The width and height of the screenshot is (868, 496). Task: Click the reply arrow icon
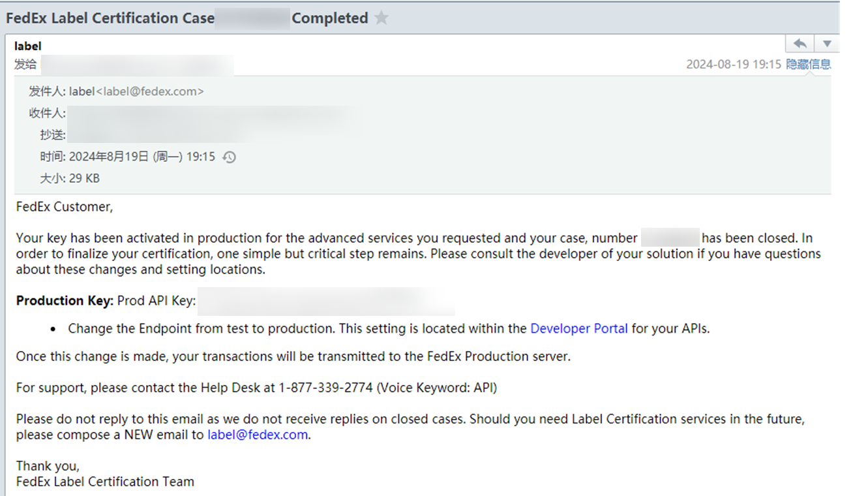click(800, 44)
